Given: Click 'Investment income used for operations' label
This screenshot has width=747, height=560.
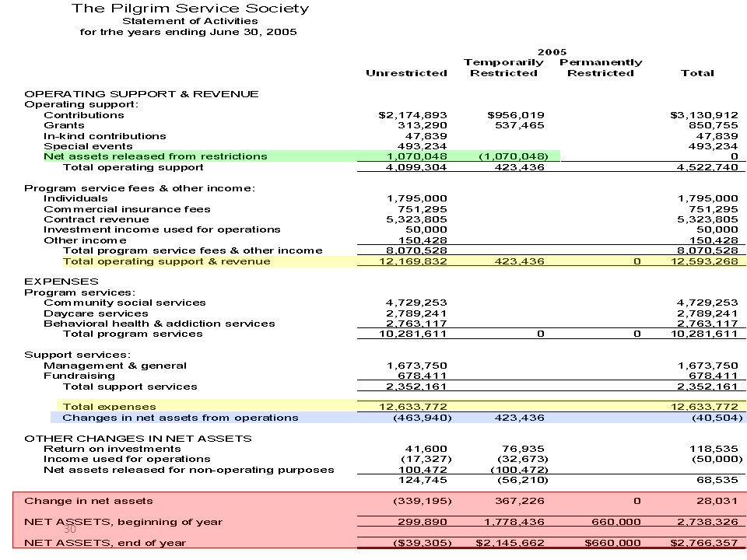Looking at the screenshot, I should pos(162,229).
